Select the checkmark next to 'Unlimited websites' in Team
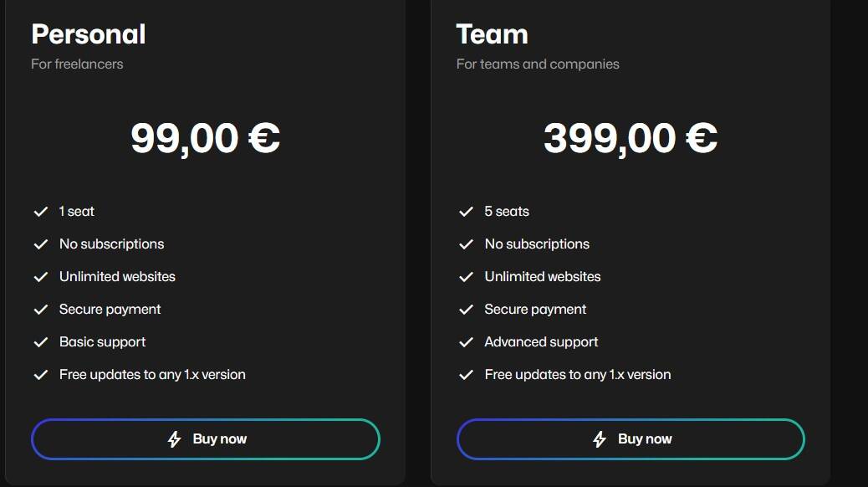Viewport: 868px width, 487px height. tap(466, 276)
